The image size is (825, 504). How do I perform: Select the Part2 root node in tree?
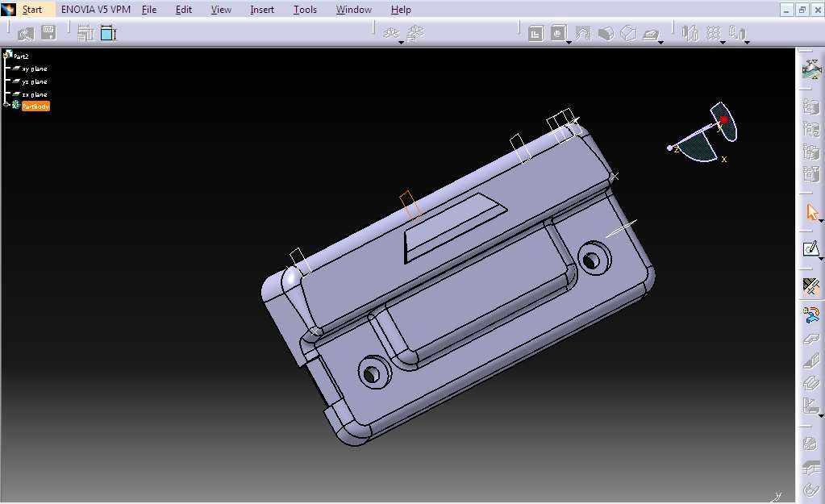(21, 56)
